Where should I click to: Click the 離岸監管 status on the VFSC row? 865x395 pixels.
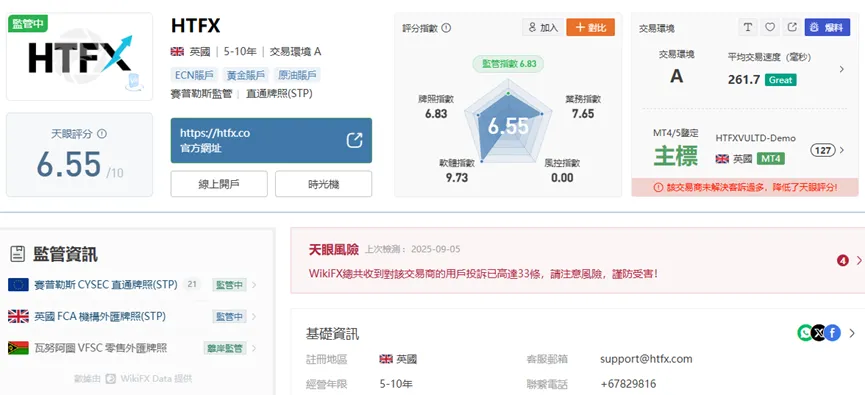click(x=225, y=348)
